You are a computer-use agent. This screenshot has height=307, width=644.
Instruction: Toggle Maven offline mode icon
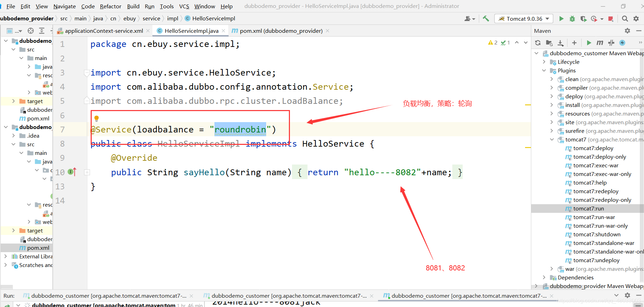coord(611,43)
